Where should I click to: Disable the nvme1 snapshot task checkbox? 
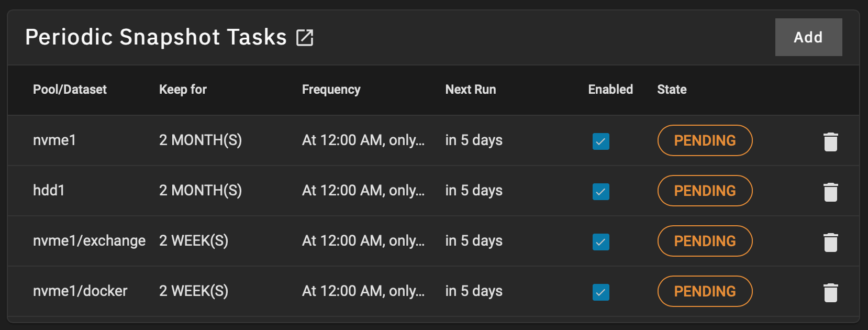tap(600, 141)
